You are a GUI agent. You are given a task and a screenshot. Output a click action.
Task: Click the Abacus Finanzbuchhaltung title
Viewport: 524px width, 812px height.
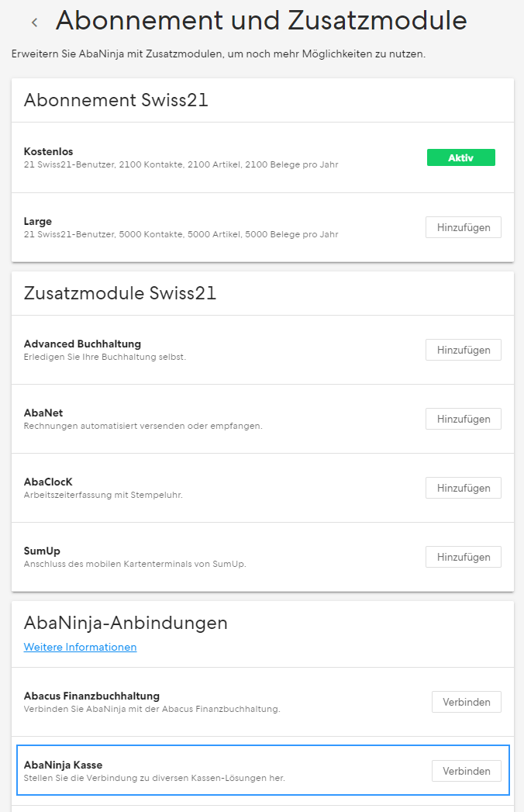click(91, 696)
